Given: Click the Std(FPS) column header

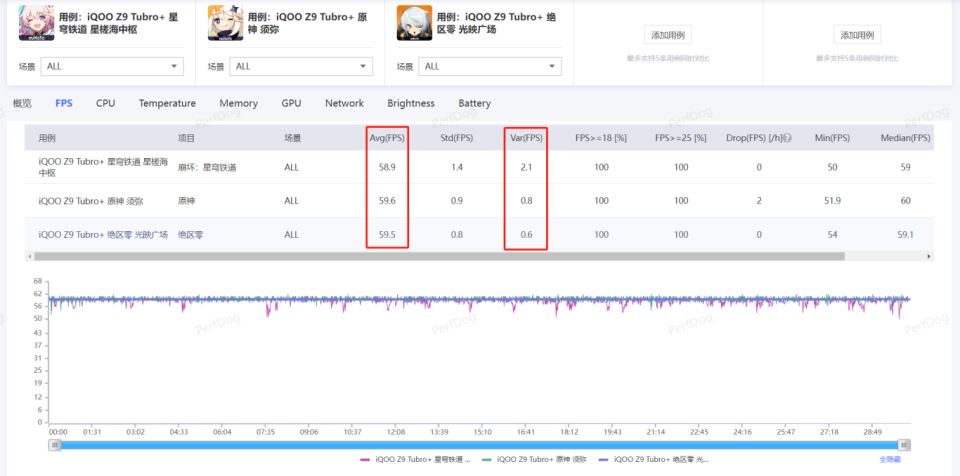Looking at the screenshot, I should point(457,138).
